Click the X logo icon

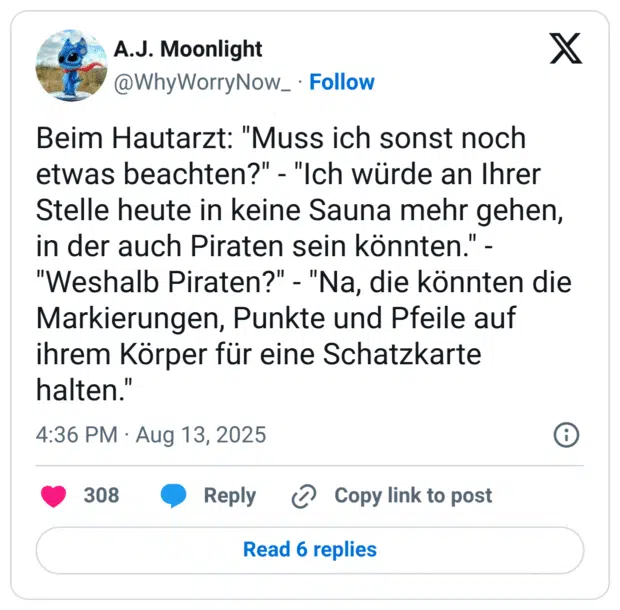pyautogui.click(x=566, y=49)
